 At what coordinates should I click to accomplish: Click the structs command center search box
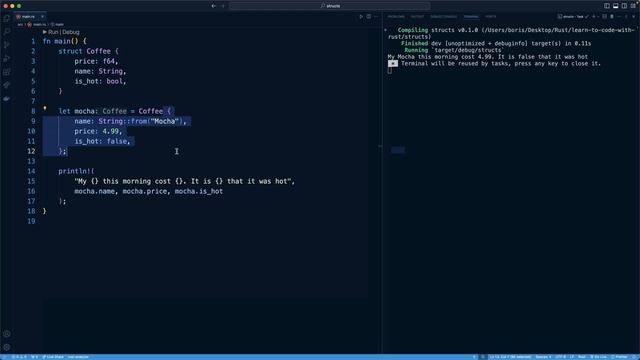tap(330, 6)
